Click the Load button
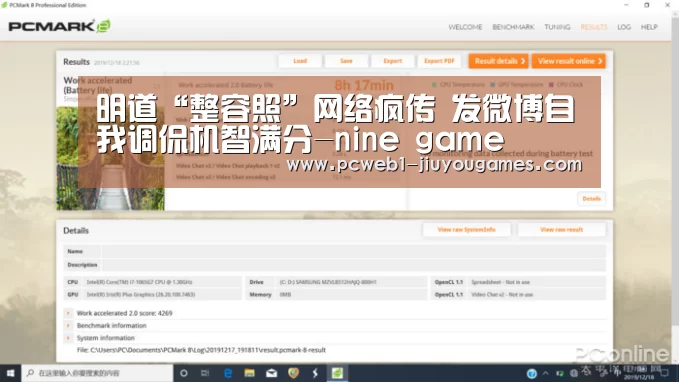Viewport: 679px width, 382px height. [x=300, y=61]
